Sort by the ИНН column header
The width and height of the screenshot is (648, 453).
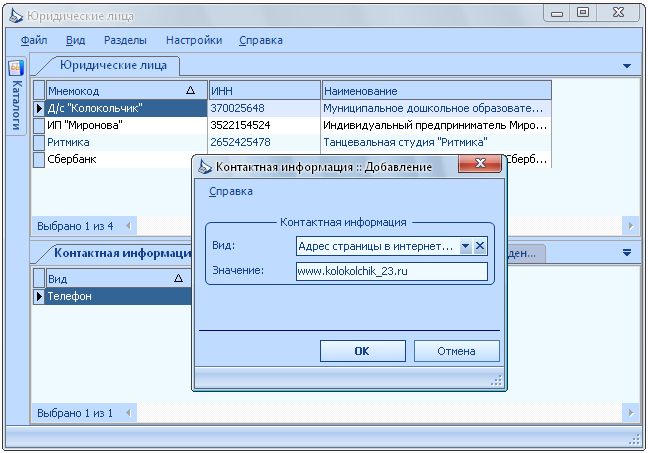pyautogui.click(x=264, y=91)
